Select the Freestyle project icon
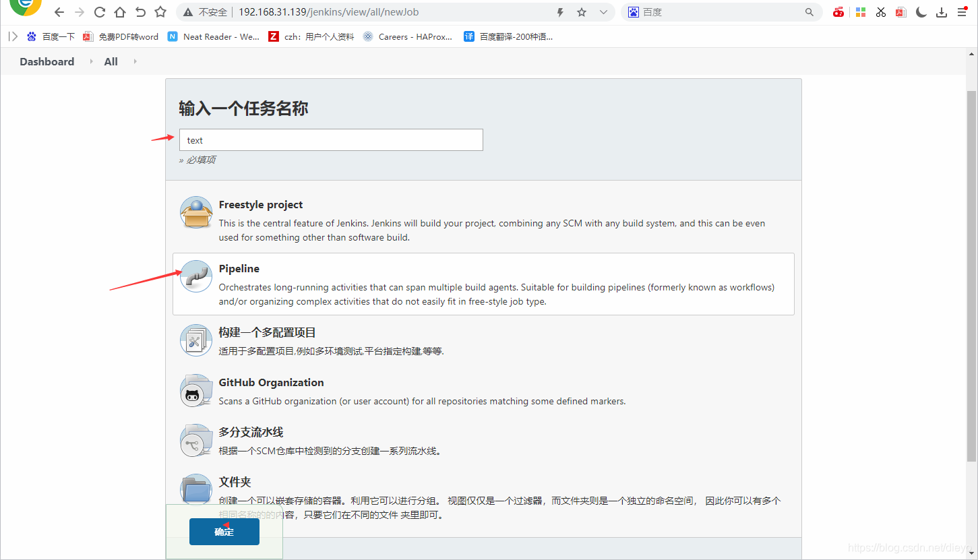This screenshot has height=560, width=978. [x=195, y=212]
